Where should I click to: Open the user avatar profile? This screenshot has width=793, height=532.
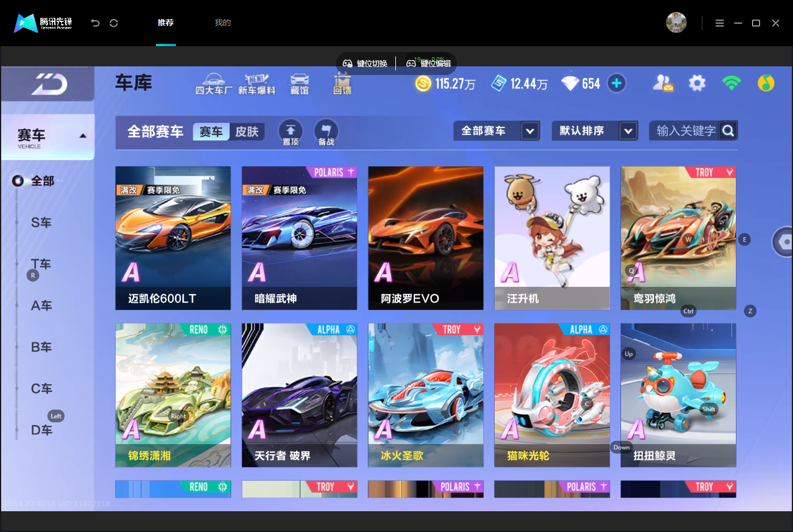tap(676, 23)
